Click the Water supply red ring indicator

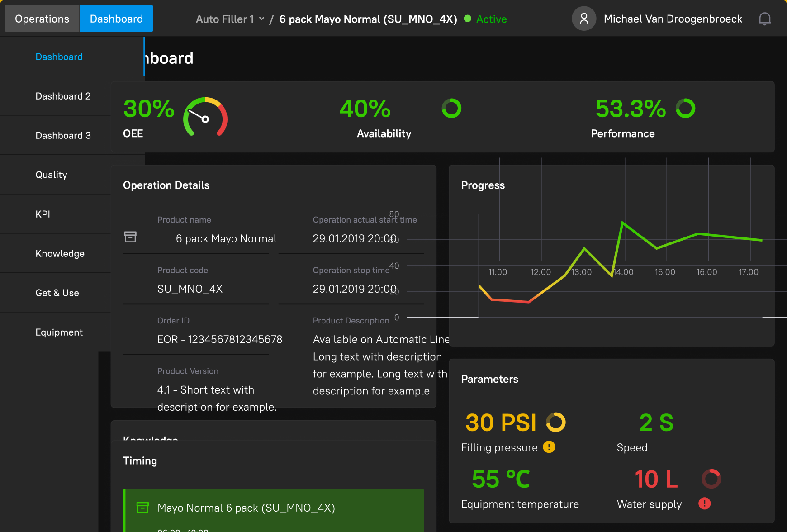[x=711, y=479]
